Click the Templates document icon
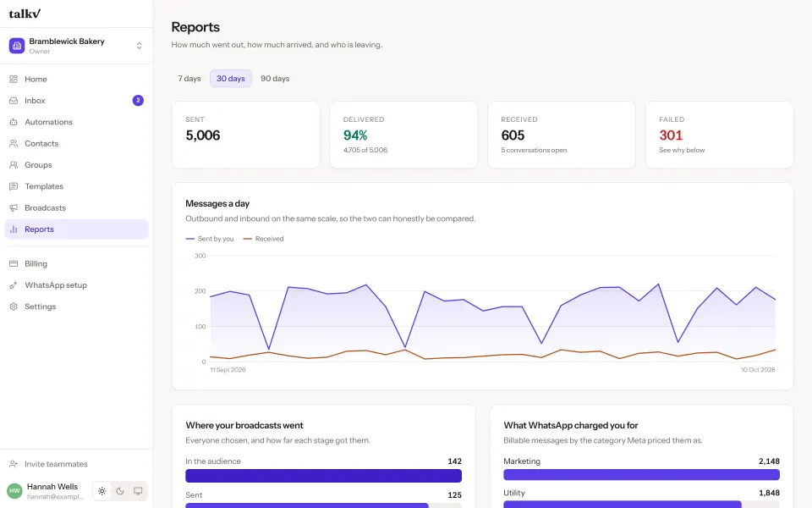Image resolution: width=812 pixels, height=508 pixels. pyautogui.click(x=14, y=186)
